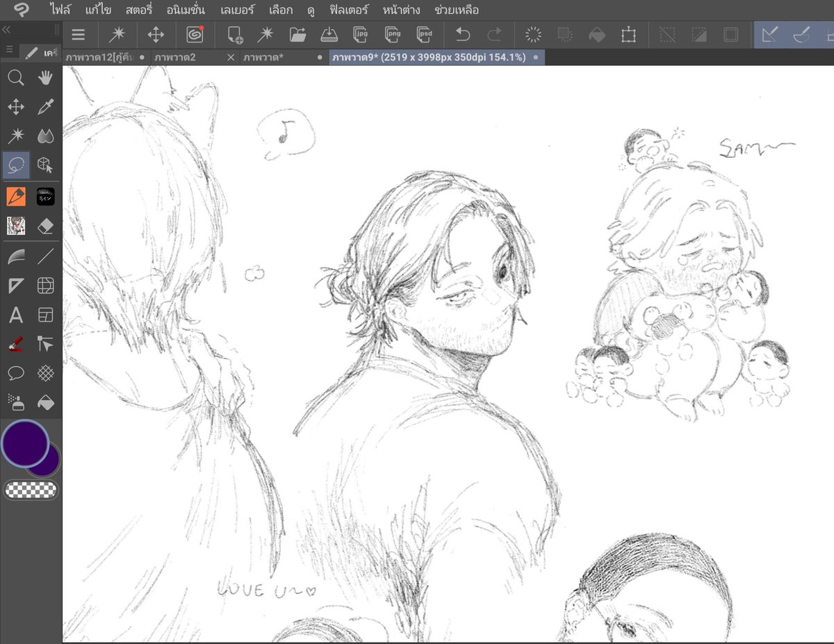Select the Text tool letter A
This screenshot has height=644, width=834.
tap(16, 315)
